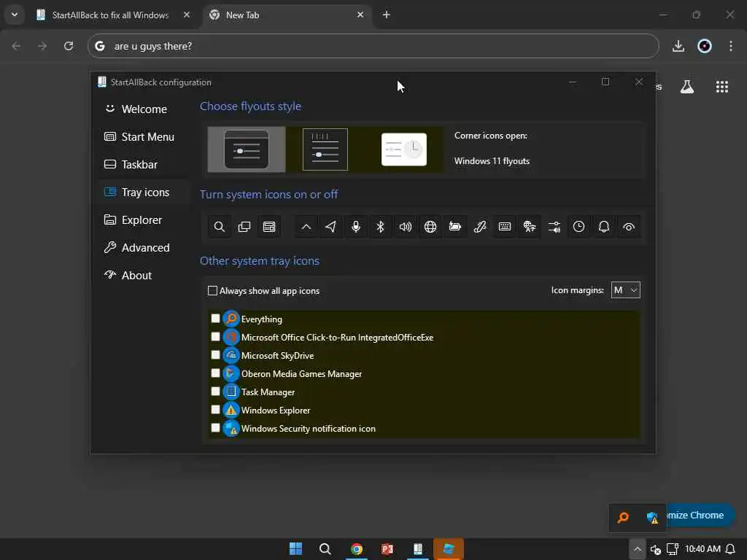
Task: Open the Chrome three-dot menu
Action: point(731,46)
